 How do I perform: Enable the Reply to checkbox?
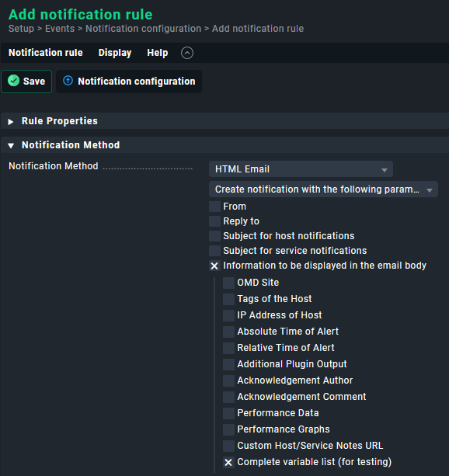tap(214, 221)
